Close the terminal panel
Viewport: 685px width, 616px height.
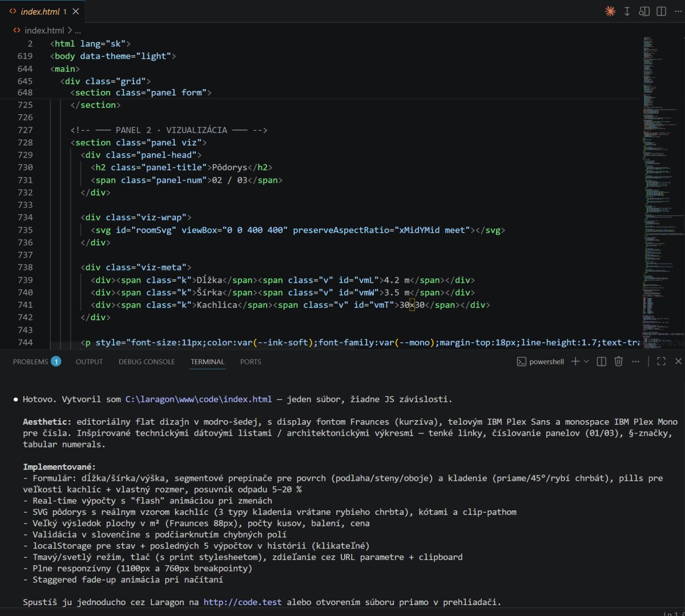click(x=678, y=361)
